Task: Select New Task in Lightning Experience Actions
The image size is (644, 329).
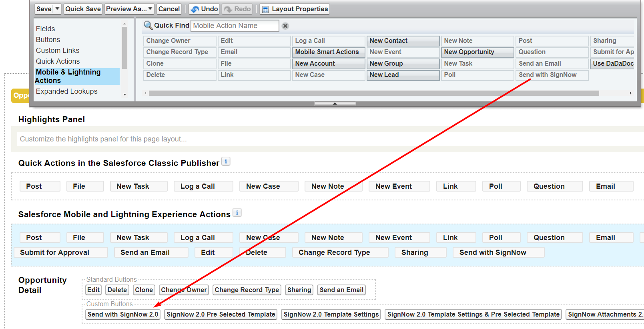Action: (138, 238)
